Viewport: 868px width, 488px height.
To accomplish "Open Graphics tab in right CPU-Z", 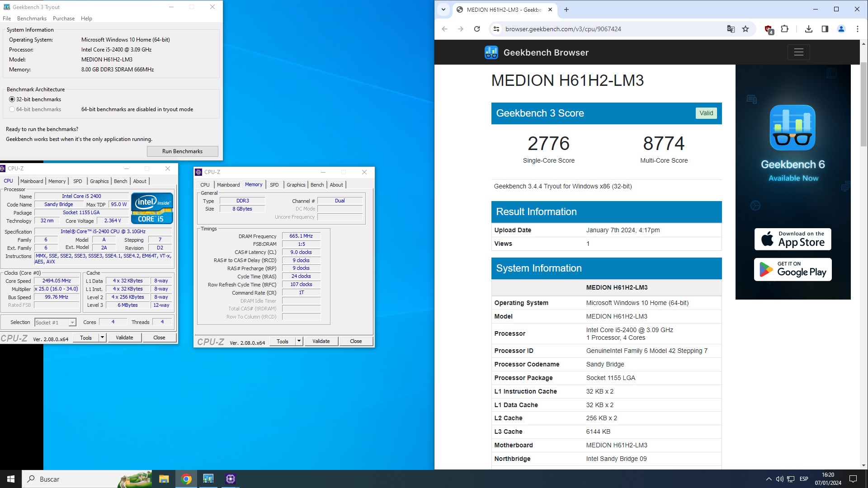I will pyautogui.click(x=296, y=185).
